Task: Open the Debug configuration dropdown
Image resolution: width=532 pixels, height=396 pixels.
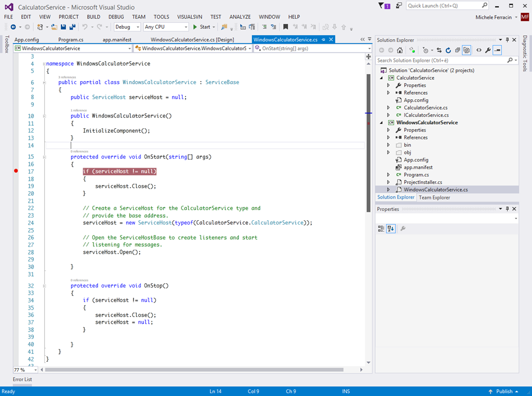Action: (127, 27)
